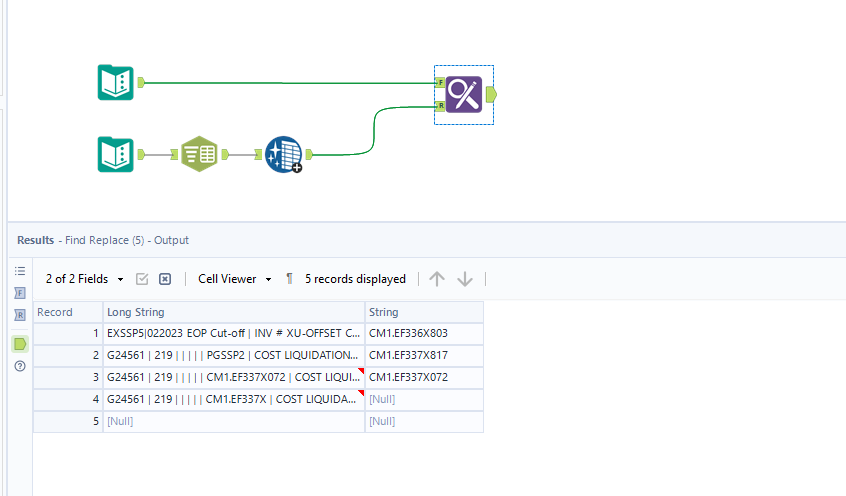
Task: Click Data Cleansing tool's output anchor
Action: [309, 155]
